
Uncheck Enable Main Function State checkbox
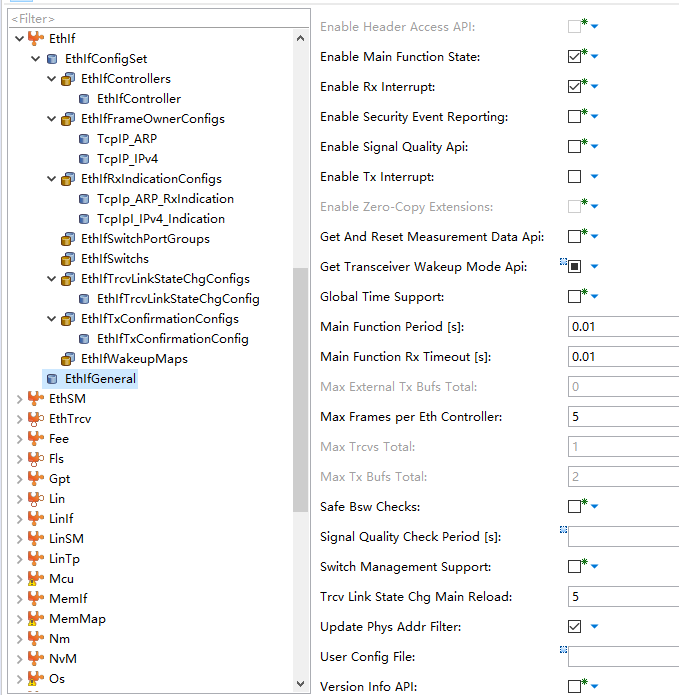pyautogui.click(x=574, y=57)
